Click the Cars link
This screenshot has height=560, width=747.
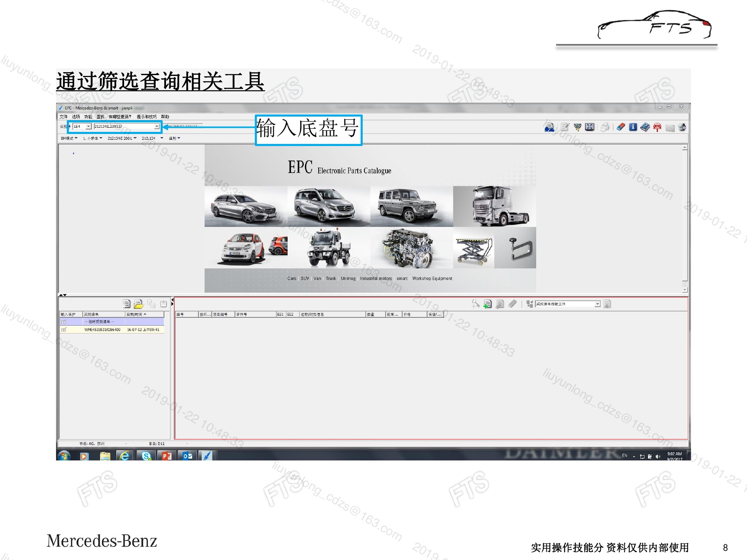point(292,279)
